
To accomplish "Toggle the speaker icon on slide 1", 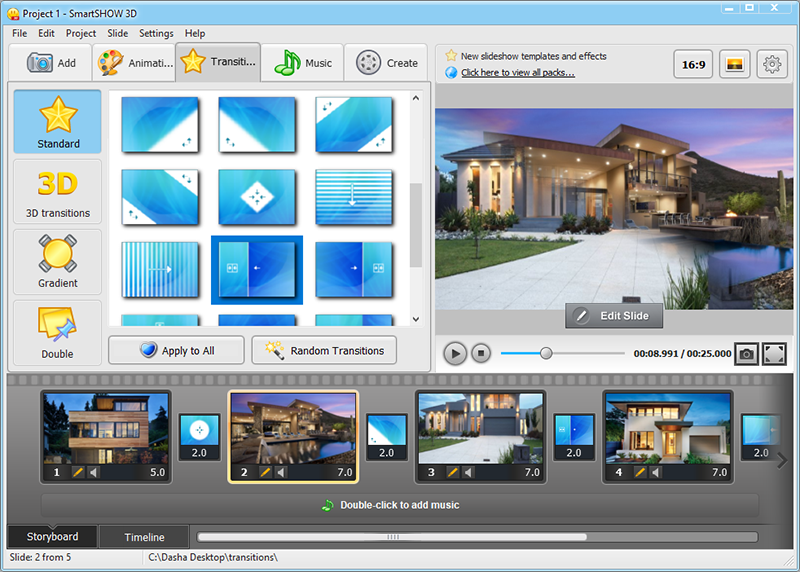I will point(93,472).
